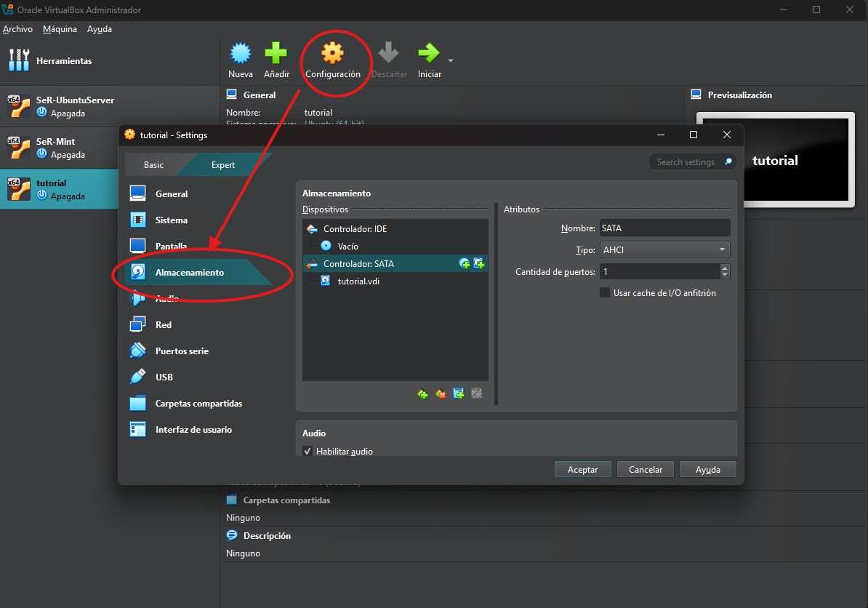868x608 pixels.
Task: Decrease Cantidad de puertos with down arrow
Action: pyautogui.click(x=726, y=275)
